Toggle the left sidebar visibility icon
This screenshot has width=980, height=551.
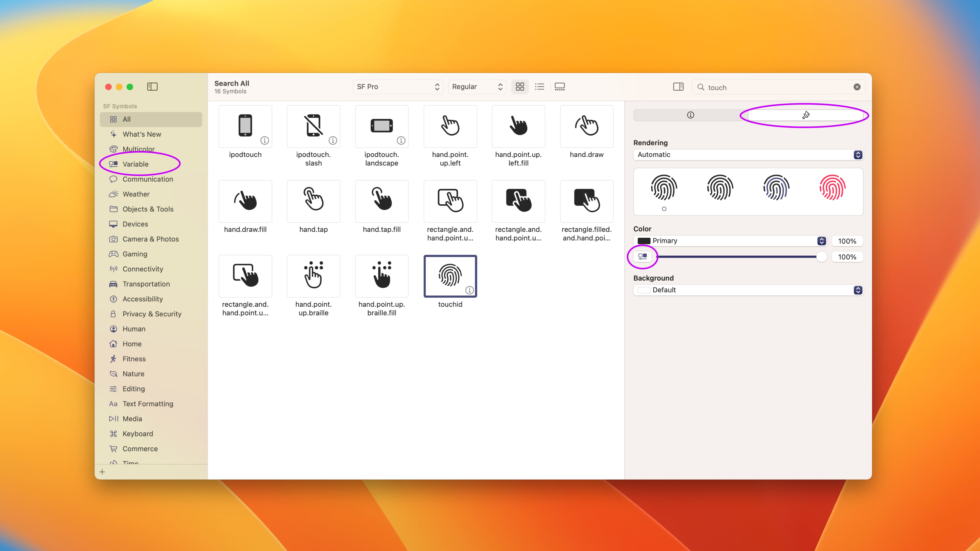click(x=152, y=87)
